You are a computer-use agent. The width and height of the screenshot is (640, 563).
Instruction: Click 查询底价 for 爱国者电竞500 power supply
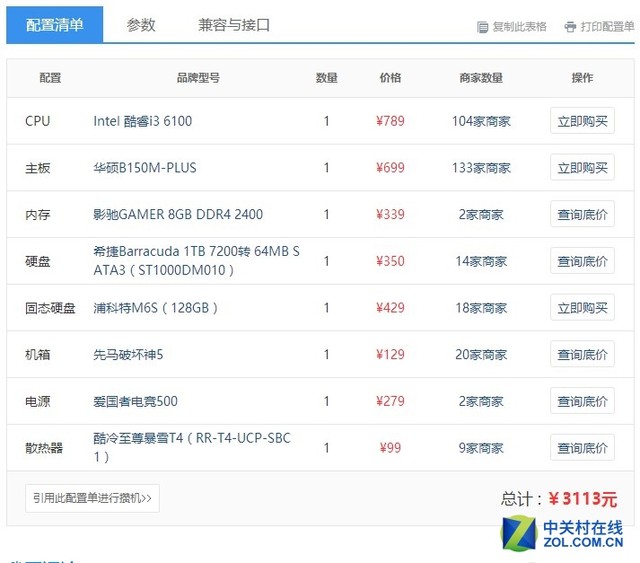pos(582,401)
